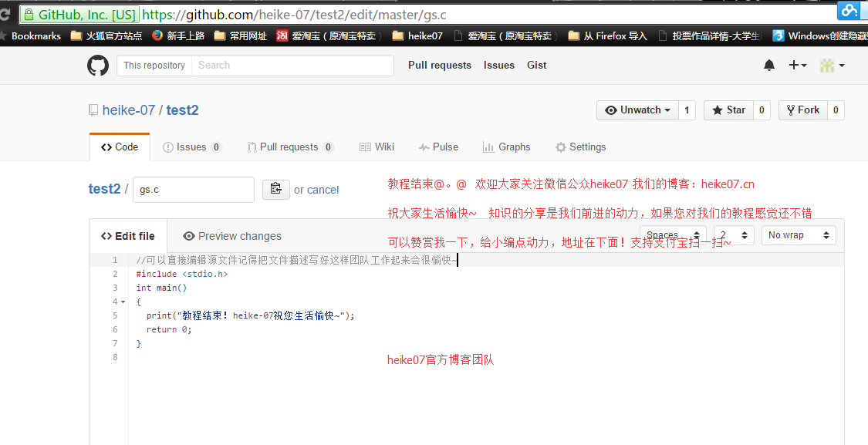This screenshot has width=868, height=445.
Task: Open the indent size 2 dropdown
Action: pyautogui.click(x=734, y=235)
